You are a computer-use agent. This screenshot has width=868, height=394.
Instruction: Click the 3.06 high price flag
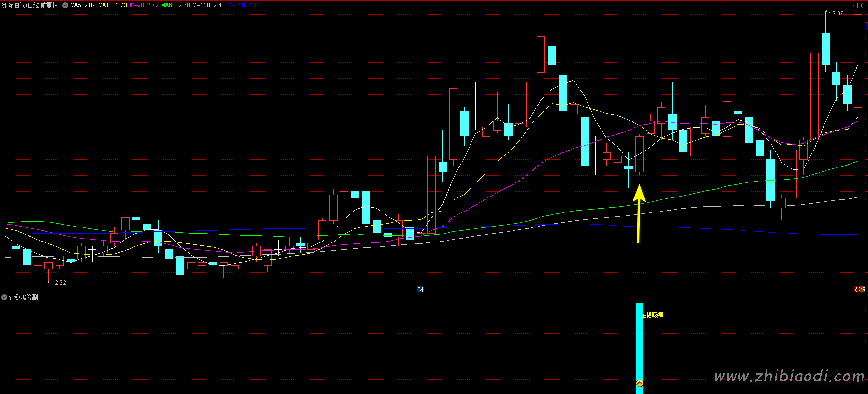click(x=837, y=14)
